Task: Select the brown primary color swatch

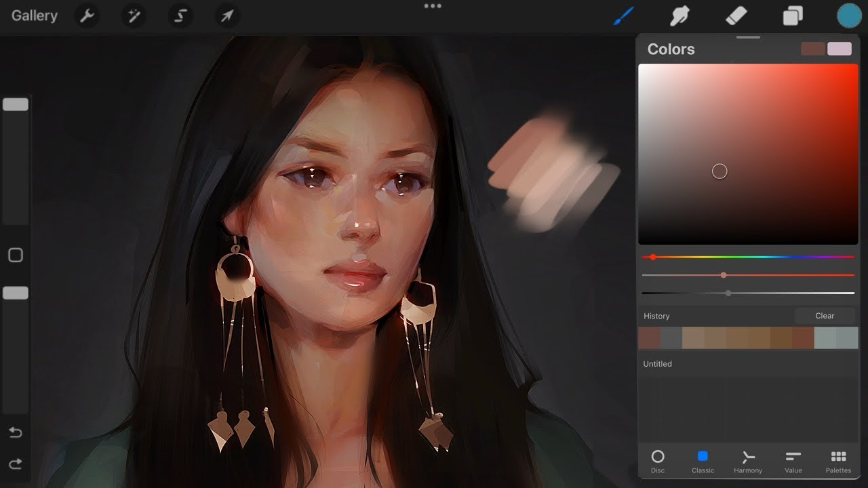Action: [x=813, y=49]
